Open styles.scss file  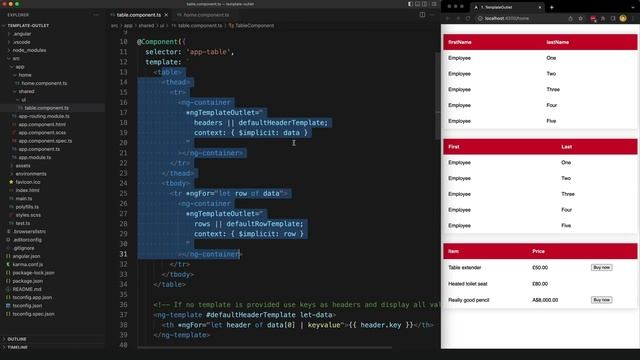(28, 215)
